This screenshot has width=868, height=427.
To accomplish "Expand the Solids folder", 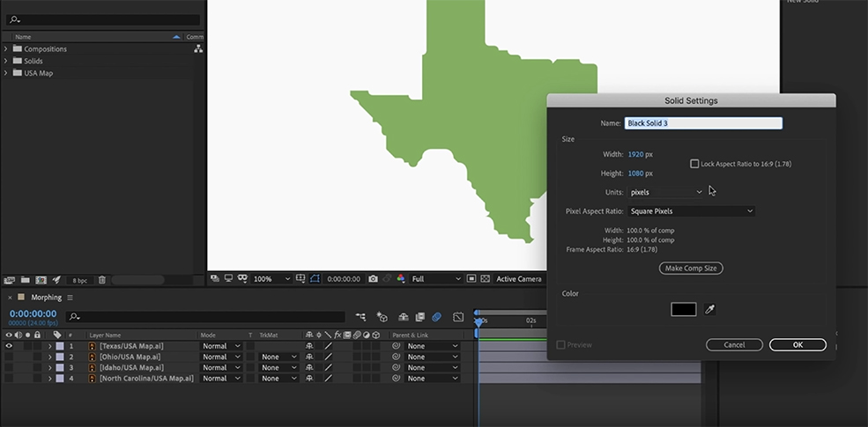I will pyautogui.click(x=6, y=61).
